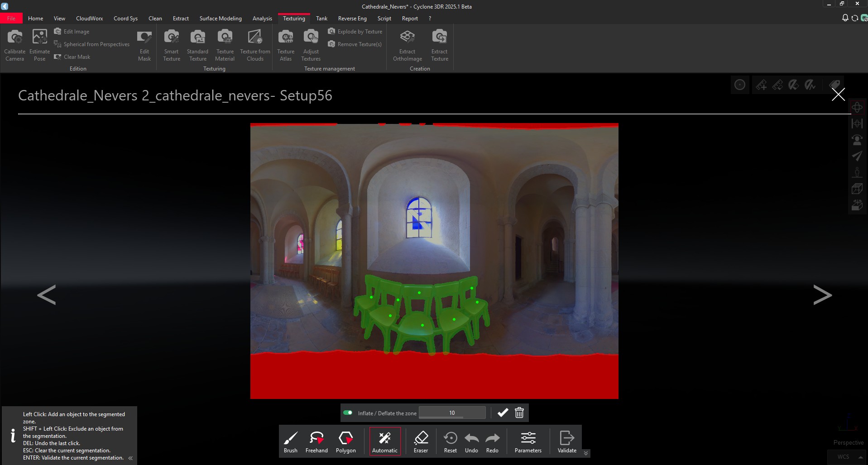
Task: Activate the Eraser segmentation tool
Action: tap(421, 441)
